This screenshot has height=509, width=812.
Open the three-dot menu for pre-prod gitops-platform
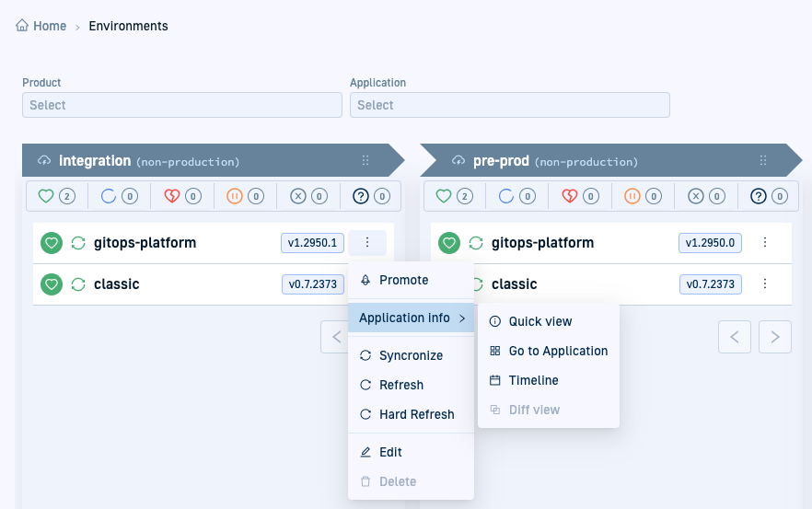tap(764, 243)
